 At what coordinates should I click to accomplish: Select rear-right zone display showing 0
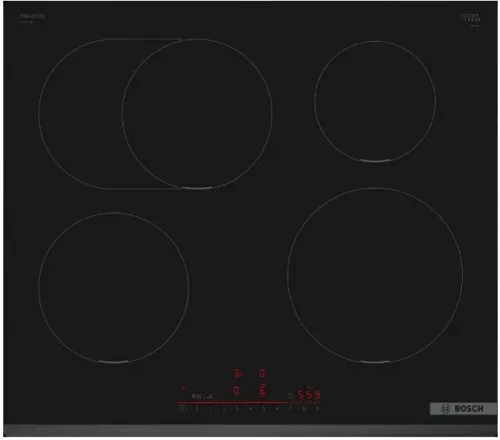[262, 373]
